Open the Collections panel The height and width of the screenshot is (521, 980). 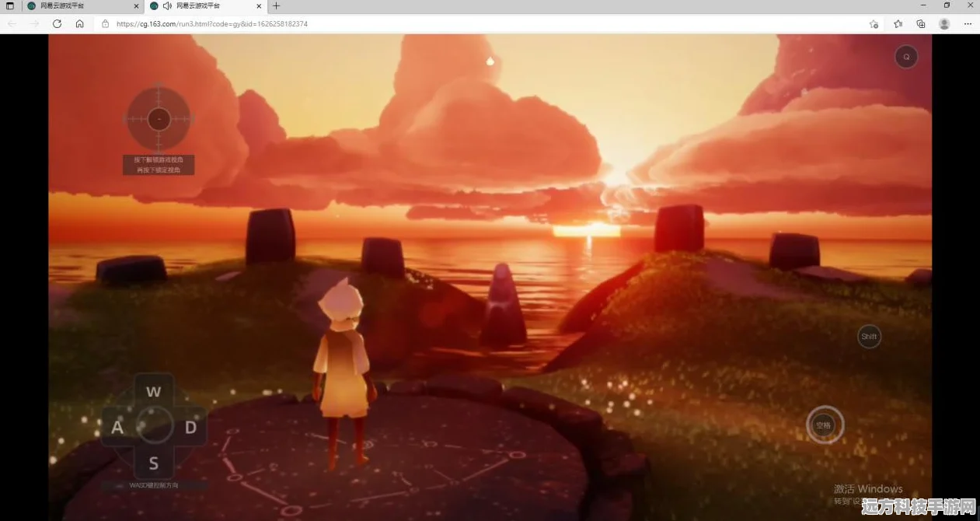pyautogui.click(x=921, y=24)
